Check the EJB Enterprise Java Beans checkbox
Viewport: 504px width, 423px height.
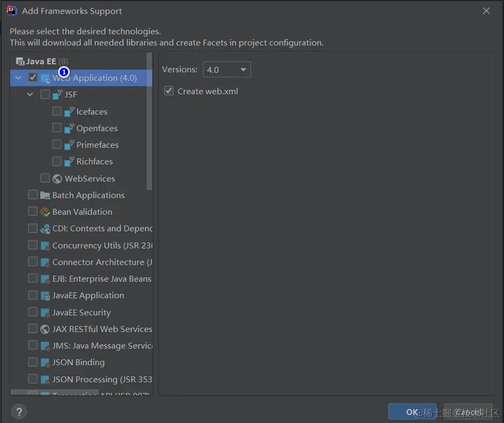coord(33,278)
